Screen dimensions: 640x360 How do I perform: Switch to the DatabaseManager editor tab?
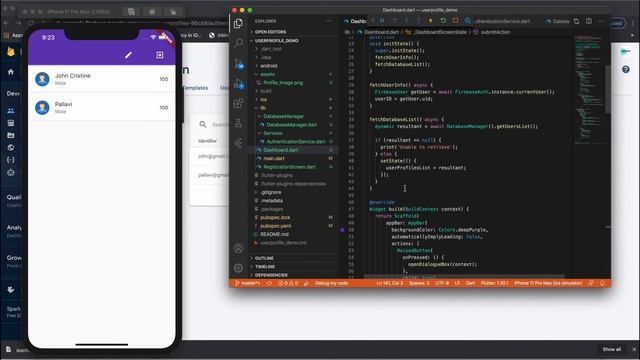(557, 21)
